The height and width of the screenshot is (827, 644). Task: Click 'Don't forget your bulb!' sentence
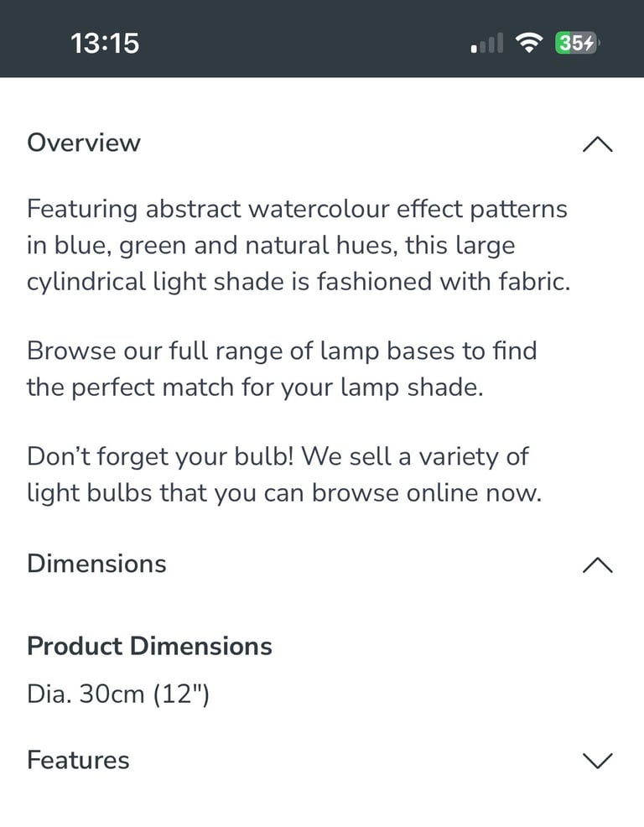(160, 457)
